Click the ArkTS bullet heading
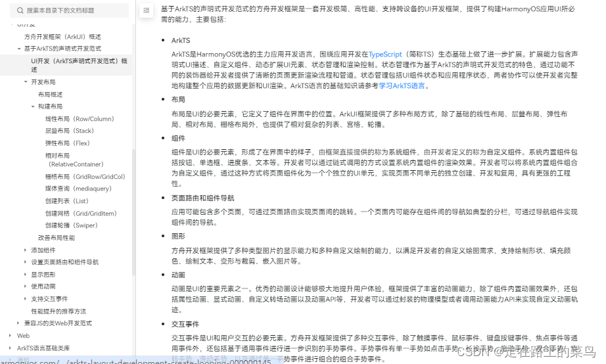Viewport: 606px width, 364px height. [181, 40]
